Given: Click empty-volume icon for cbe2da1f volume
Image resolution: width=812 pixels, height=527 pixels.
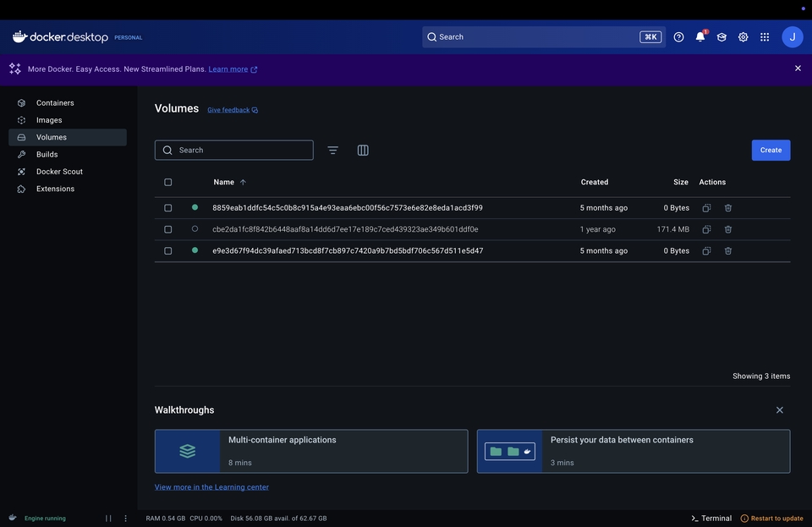Looking at the screenshot, I should (706, 229).
